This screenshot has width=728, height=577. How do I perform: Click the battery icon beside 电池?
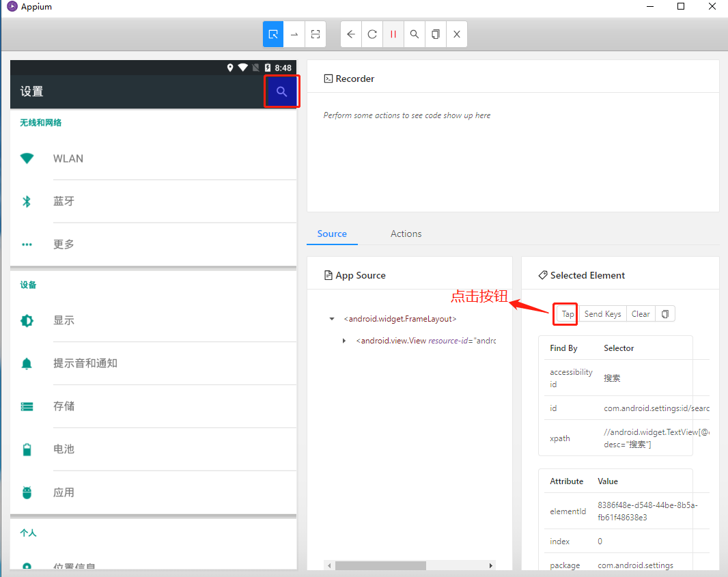27,449
